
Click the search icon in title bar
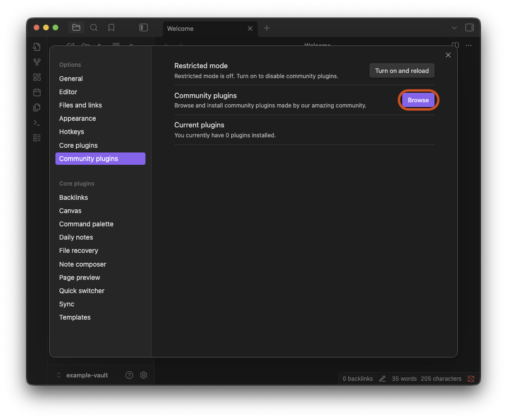(x=94, y=27)
